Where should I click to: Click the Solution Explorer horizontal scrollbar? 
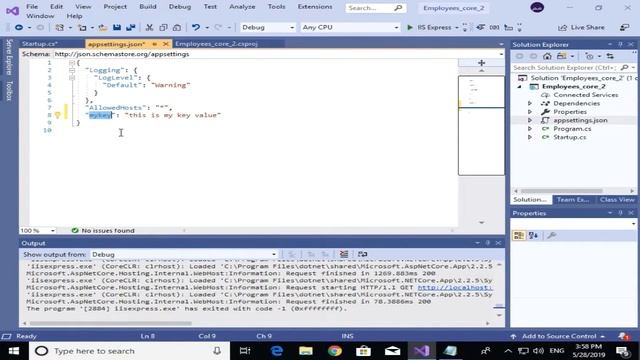[562, 191]
